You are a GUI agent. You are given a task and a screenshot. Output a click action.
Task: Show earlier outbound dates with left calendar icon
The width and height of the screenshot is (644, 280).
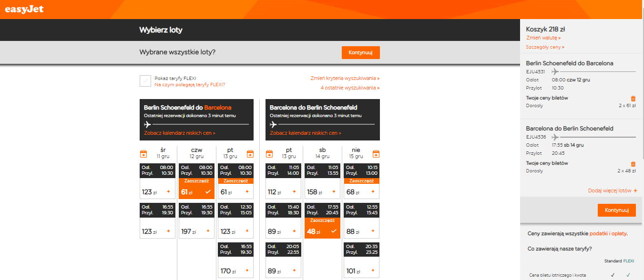pyautogui.click(x=143, y=154)
